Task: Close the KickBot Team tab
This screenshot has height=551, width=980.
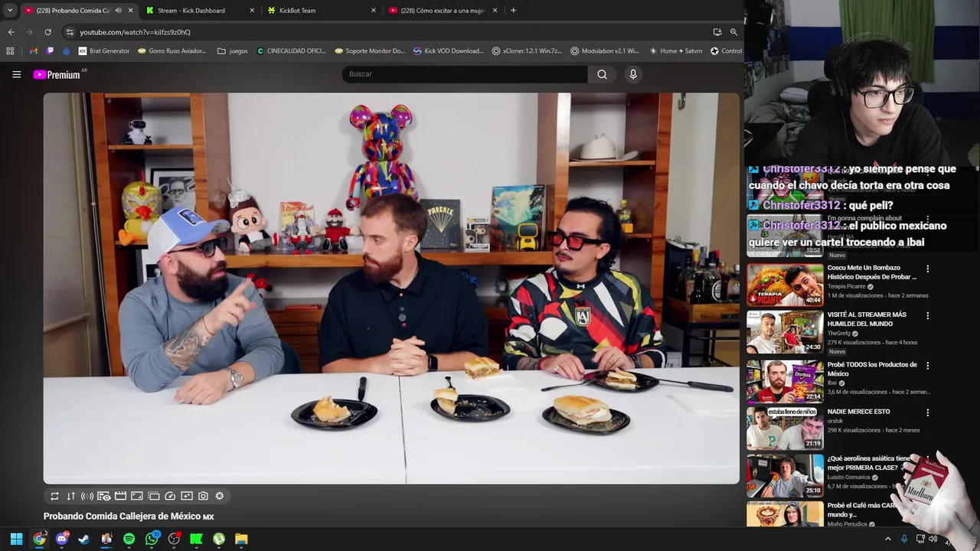Action: tap(374, 11)
